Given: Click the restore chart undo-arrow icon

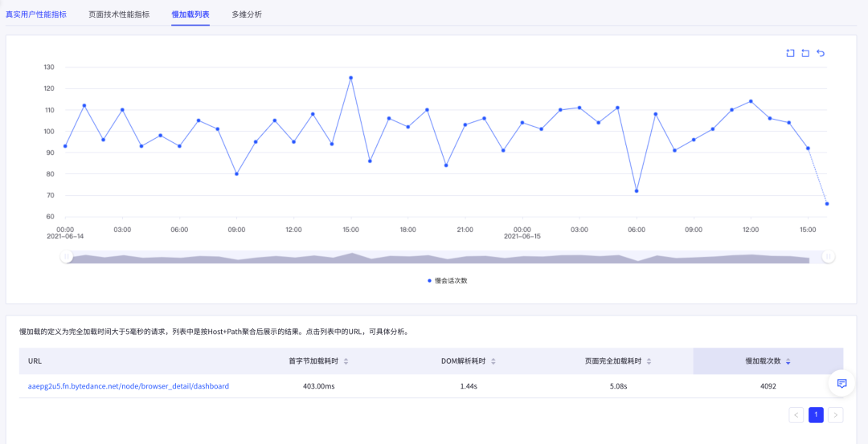Looking at the screenshot, I should click(821, 53).
